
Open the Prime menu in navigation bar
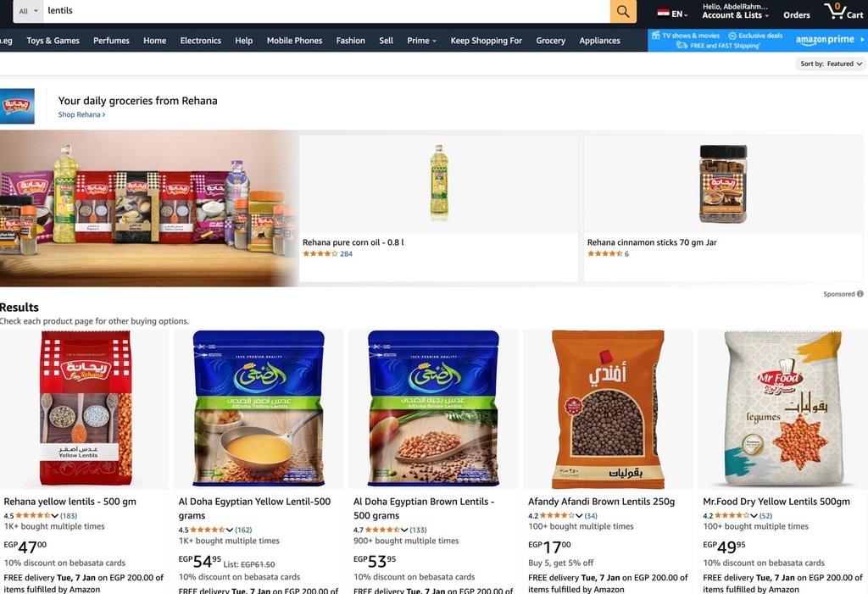421,41
